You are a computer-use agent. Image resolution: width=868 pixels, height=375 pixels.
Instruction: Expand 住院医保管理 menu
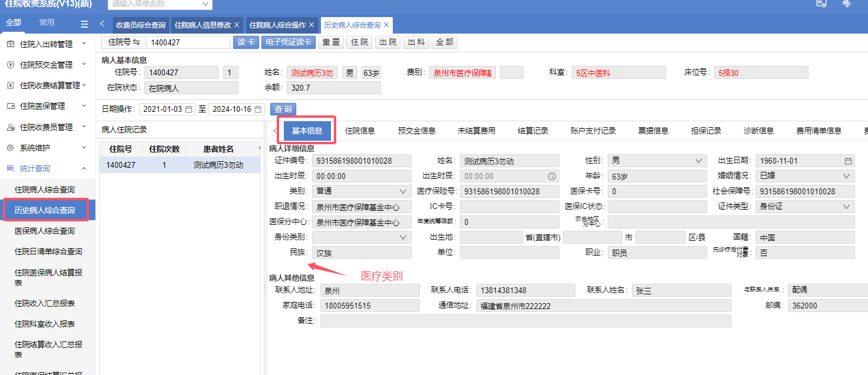(x=84, y=106)
